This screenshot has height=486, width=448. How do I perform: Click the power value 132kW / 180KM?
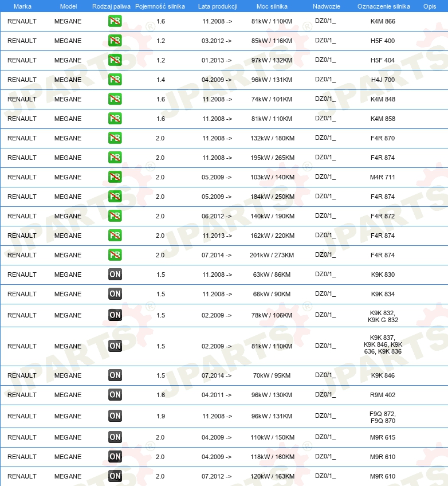(x=272, y=138)
